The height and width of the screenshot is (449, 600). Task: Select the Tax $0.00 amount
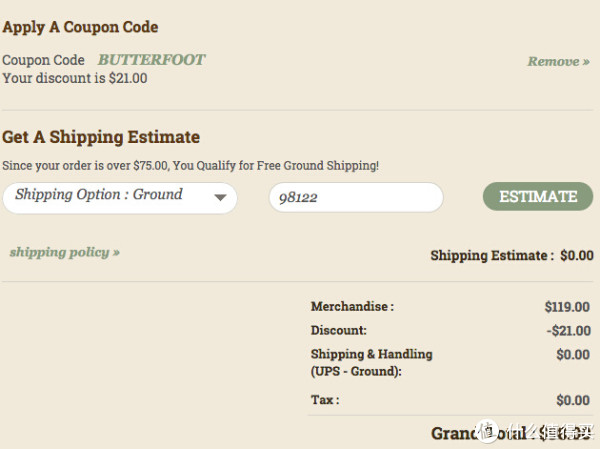tap(573, 400)
